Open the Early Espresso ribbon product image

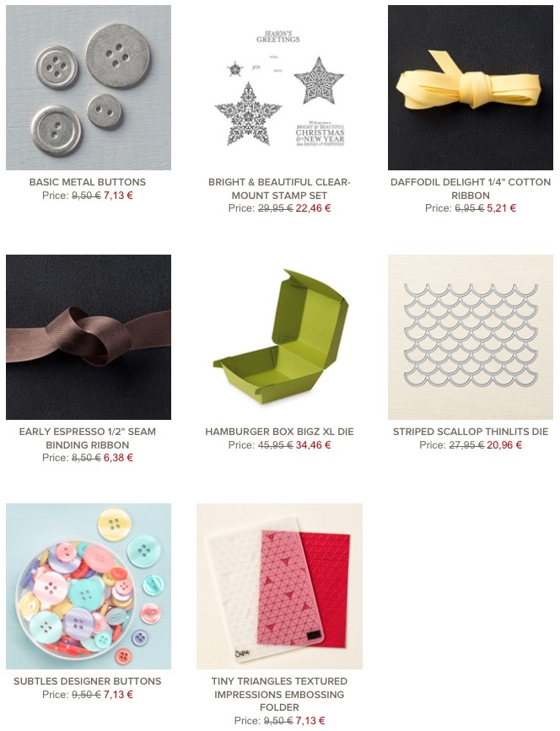tap(89, 337)
